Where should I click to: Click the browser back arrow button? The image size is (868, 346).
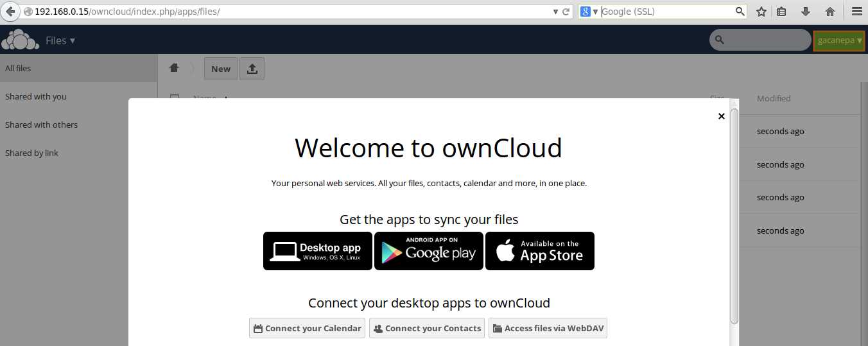click(x=10, y=12)
